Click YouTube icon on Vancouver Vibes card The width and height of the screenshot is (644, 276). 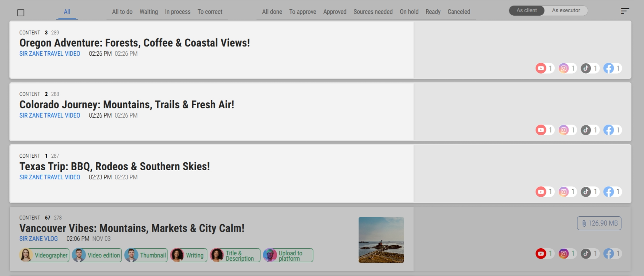[x=541, y=254]
